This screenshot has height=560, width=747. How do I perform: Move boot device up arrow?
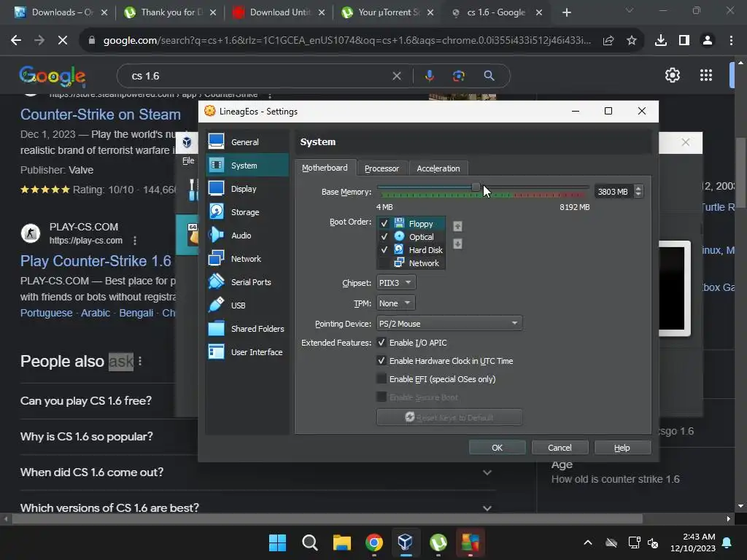pyautogui.click(x=457, y=226)
